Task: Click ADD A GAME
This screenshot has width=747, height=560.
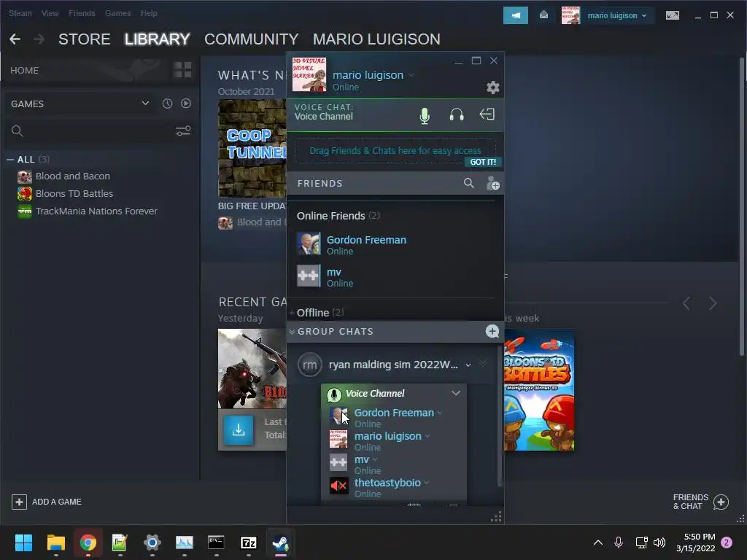Action: 47,502
